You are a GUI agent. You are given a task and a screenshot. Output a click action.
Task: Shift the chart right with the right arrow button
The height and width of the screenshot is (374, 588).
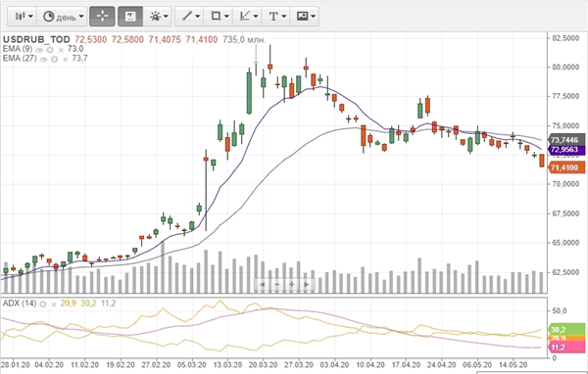coord(307,285)
